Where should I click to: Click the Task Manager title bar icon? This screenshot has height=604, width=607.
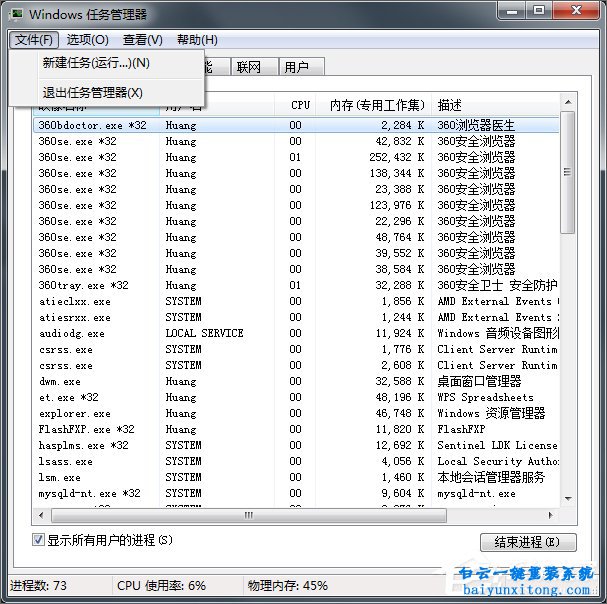pos(17,14)
